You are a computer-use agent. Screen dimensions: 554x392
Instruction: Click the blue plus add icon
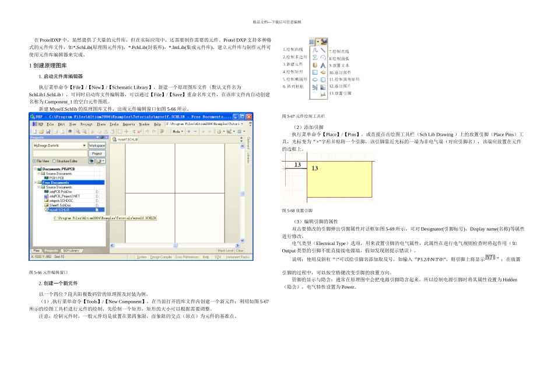(189, 131)
